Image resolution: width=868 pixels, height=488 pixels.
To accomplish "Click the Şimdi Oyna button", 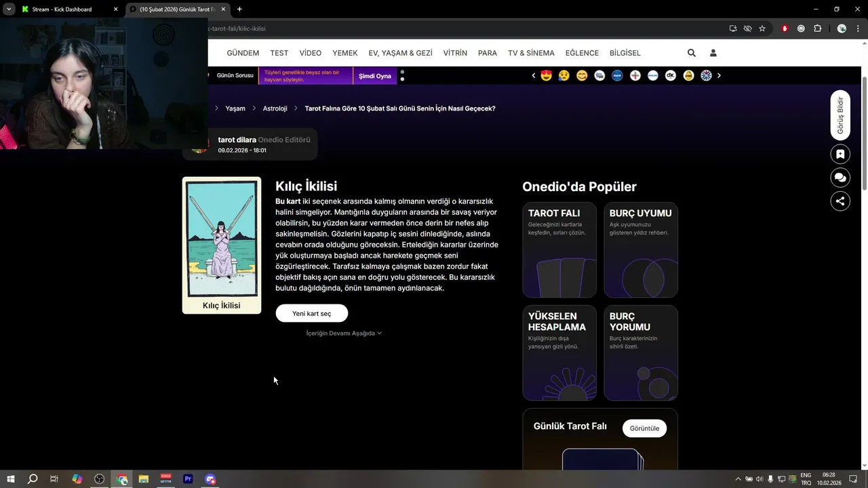I will click(x=375, y=76).
